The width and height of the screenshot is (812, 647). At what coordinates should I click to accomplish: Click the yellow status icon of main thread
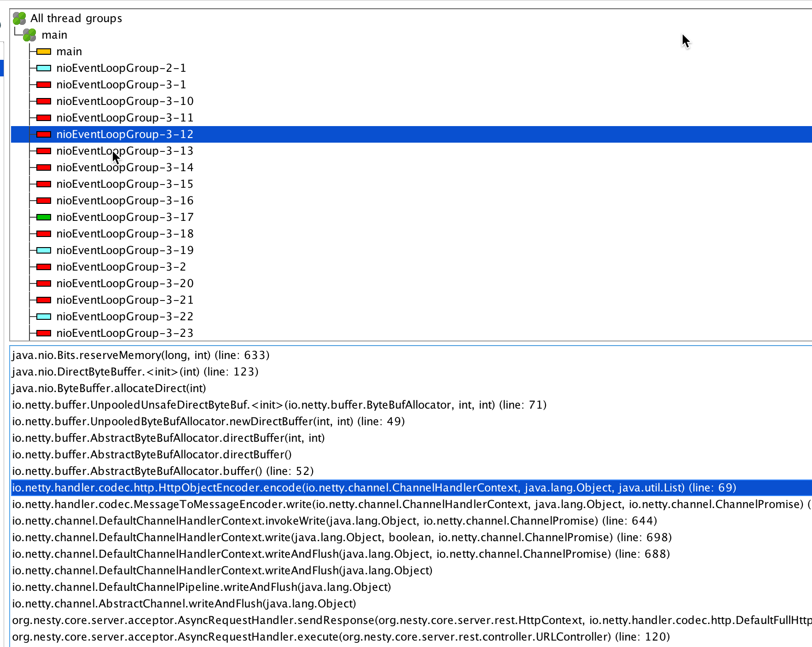[x=44, y=52]
